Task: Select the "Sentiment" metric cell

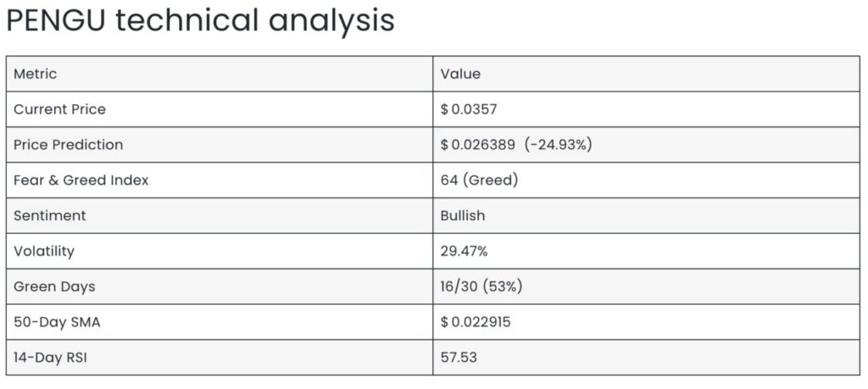Action: [x=49, y=216]
